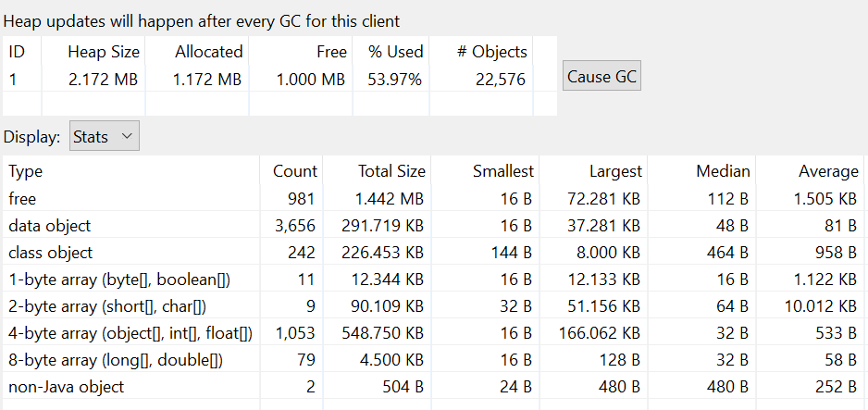Viewport: 868px width, 410px height.
Task: Select the free row in stats table
Action: pyautogui.click(x=434, y=198)
